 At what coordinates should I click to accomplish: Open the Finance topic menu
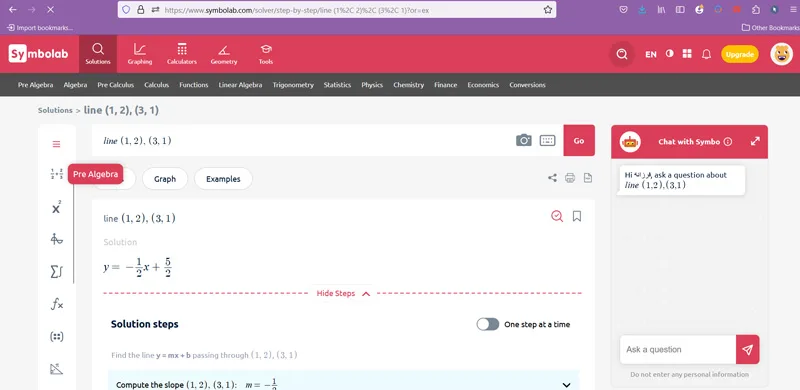point(445,85)
